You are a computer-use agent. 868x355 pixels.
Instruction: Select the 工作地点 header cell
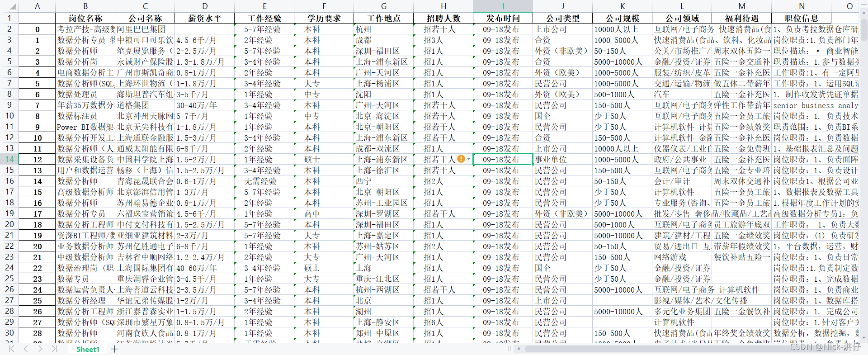tap(384, 18)
